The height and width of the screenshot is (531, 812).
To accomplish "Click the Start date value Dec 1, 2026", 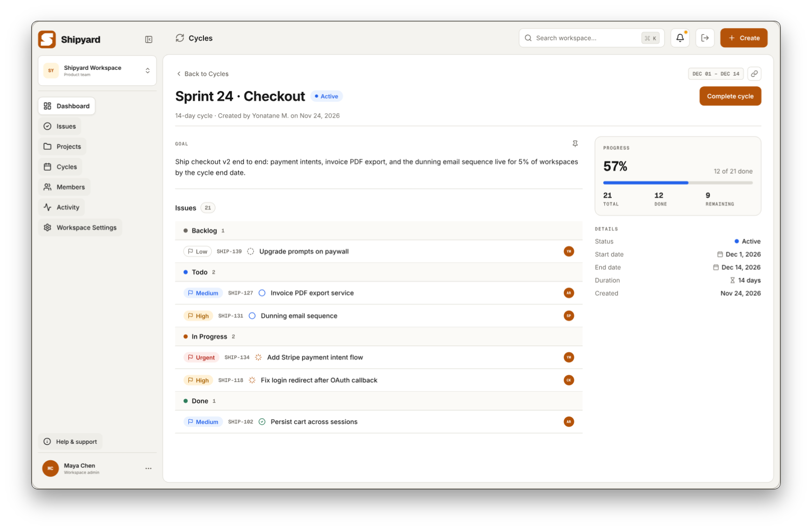I will pyautogui.click(x=743, y=255).
